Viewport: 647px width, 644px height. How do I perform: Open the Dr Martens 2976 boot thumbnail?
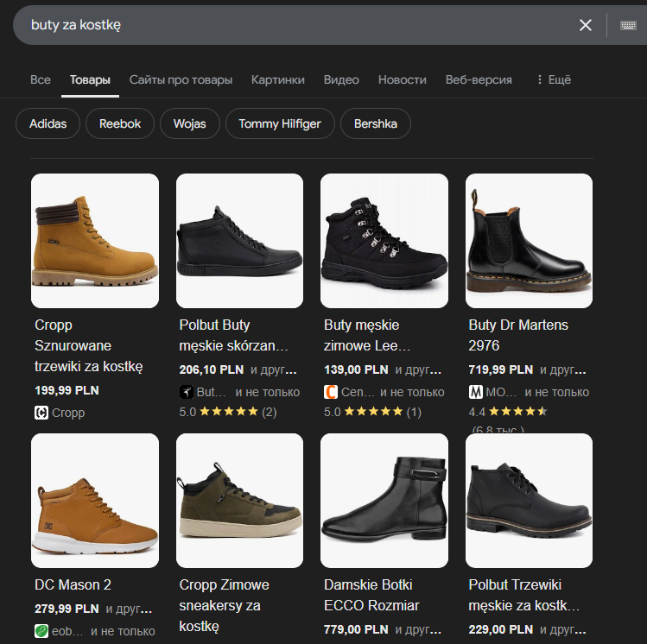pyautogui.click(x=529, y=241)
